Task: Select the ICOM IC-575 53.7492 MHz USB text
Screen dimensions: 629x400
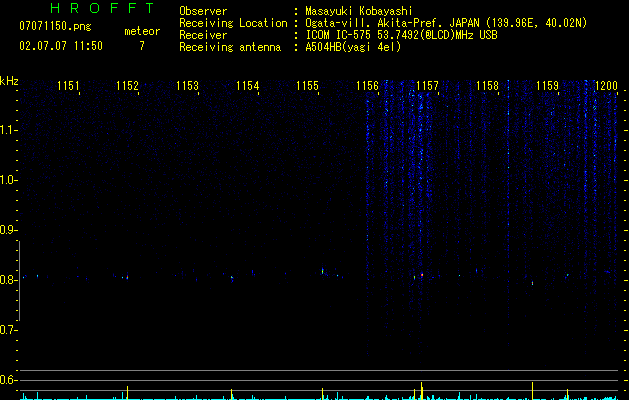Action: 401,35
